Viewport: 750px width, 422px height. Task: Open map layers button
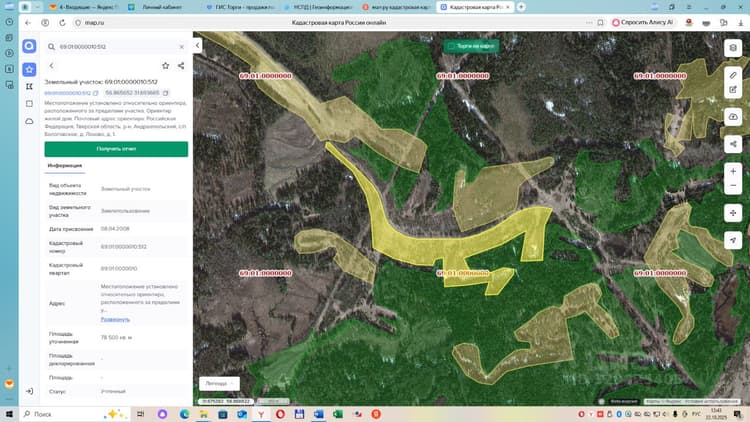733,48
